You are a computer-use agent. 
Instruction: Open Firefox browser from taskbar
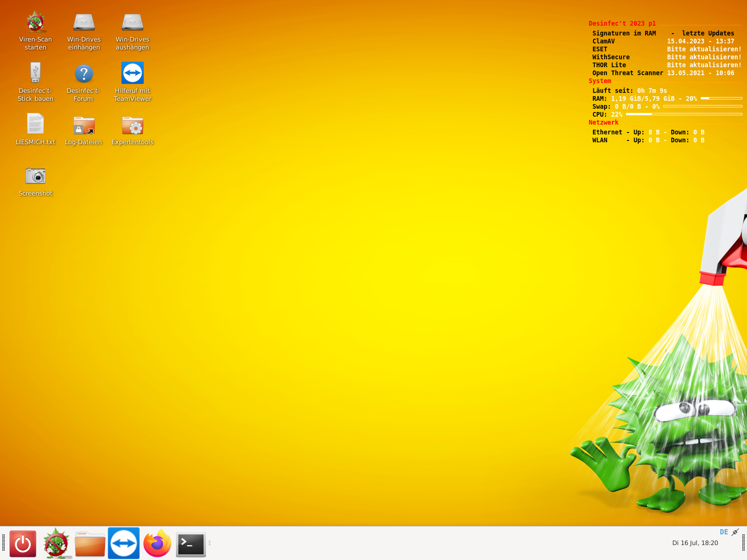coord(157,544)
